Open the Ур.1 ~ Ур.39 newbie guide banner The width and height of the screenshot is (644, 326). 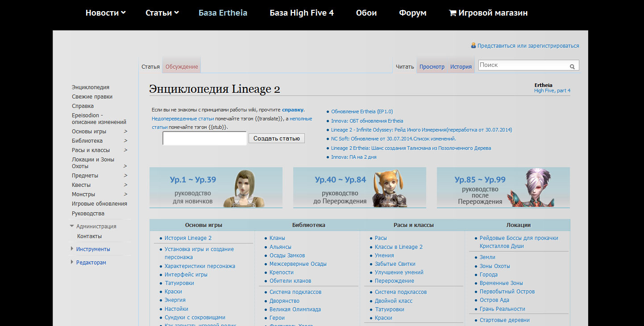pyautogui.click(x=216, y=187)
